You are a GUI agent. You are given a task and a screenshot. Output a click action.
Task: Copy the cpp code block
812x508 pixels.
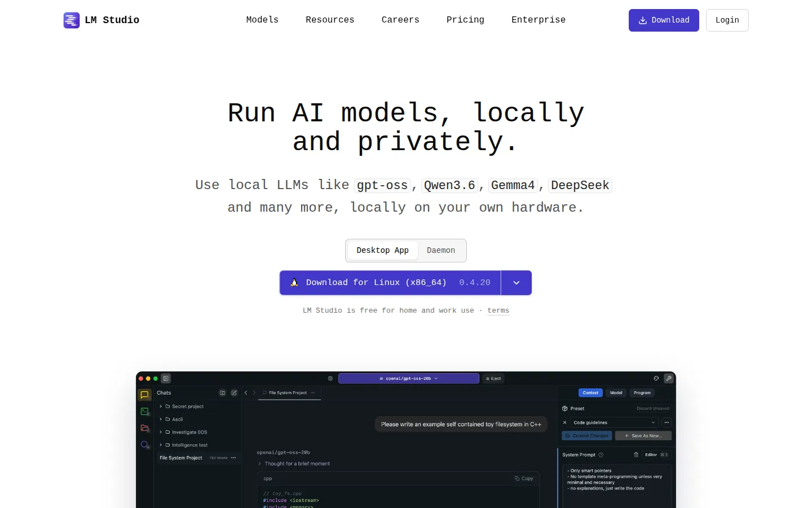[x=524, y=479]
